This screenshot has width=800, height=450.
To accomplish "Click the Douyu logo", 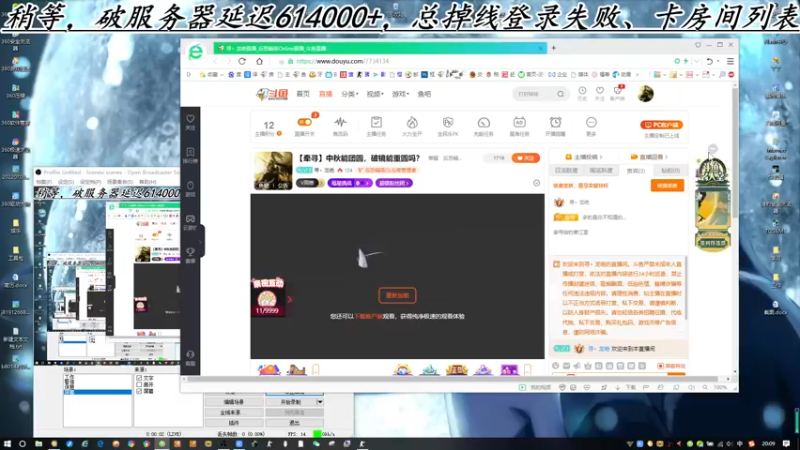I will (272, 94).
